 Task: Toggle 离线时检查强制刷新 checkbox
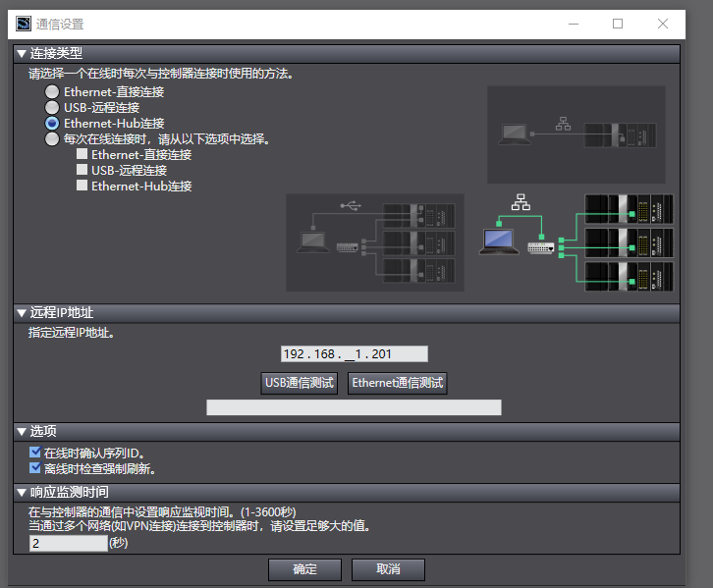(35, 468)
